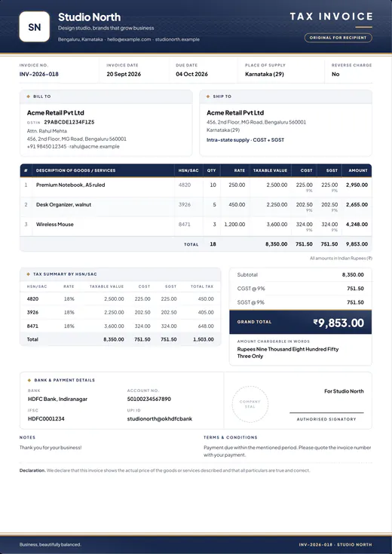Click 9,853.00 in the items table total row
This screenshot has width=392, height=554.
click(x=357, y=244)
